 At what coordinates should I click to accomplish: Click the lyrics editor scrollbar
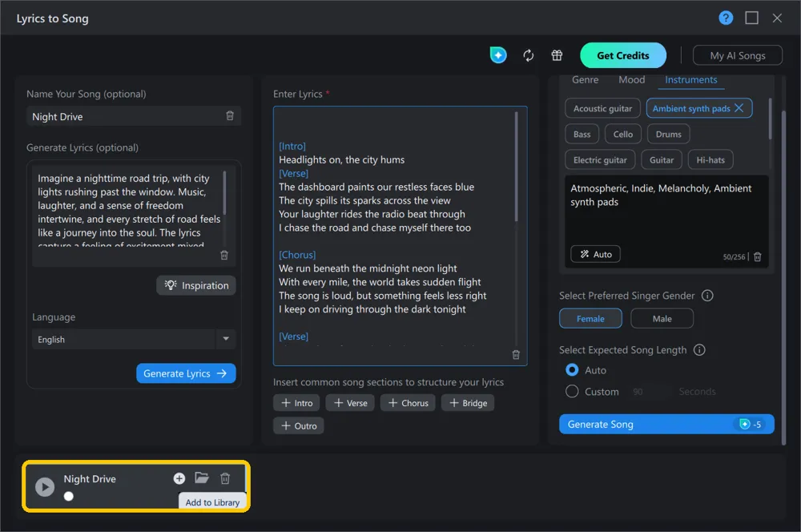516,167
